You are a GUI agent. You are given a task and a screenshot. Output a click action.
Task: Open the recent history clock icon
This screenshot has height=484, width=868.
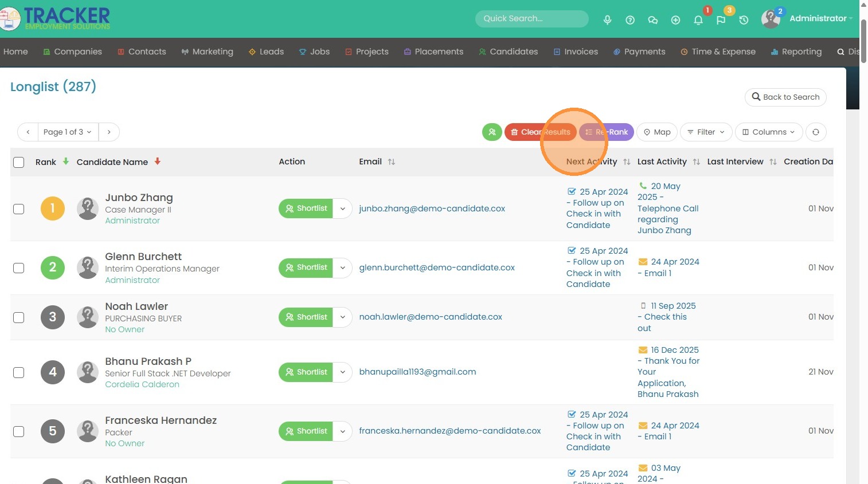tap(744, 20)
